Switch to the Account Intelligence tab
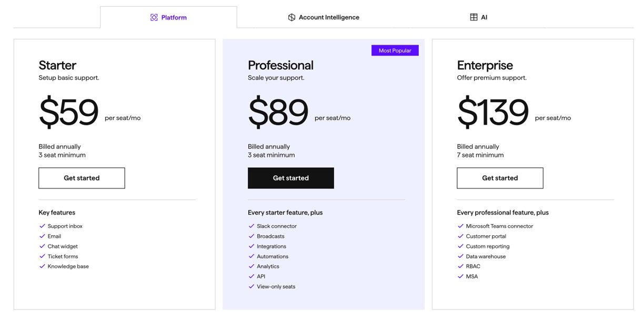644x322 pixels. click(x=324, y=17)
